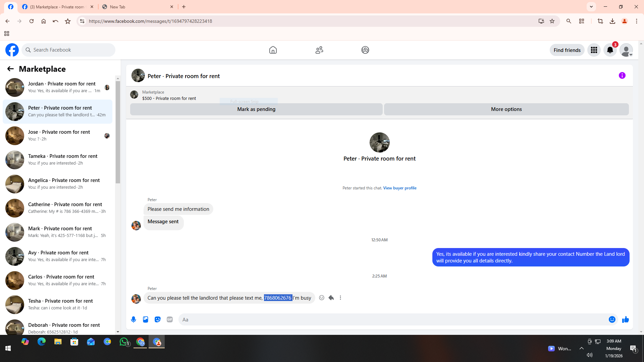This screenshot has height=362, width=644.
Task: Attach a file with photo icon
Action: click(x=146, y=319)
